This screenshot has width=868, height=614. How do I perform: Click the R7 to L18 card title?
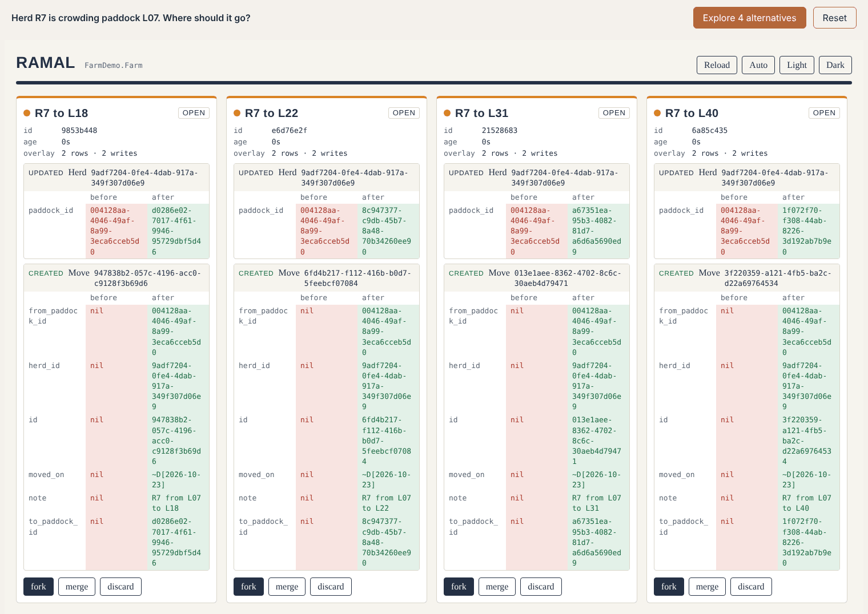(x=62, y=113)
